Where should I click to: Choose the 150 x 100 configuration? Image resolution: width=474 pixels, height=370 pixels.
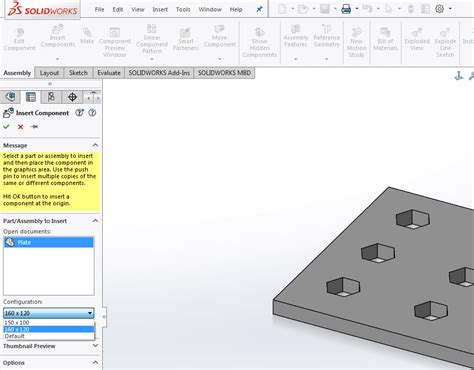(49, 322)
